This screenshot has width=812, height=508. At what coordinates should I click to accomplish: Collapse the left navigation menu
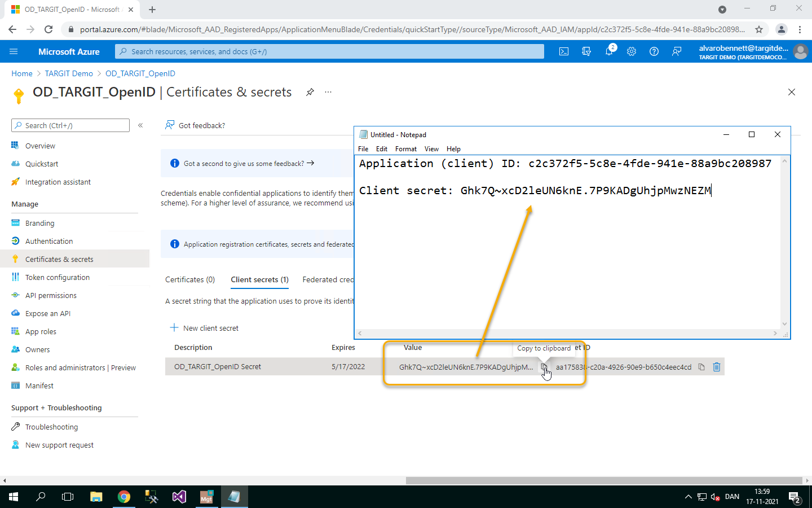point(140,125)
